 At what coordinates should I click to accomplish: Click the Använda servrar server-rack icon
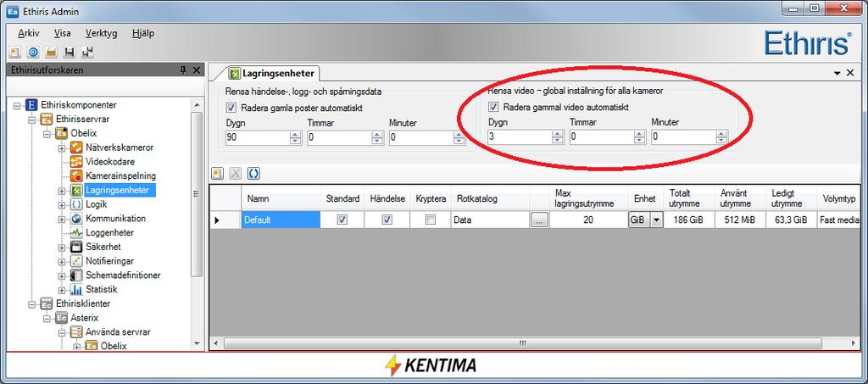pos(76,332)
